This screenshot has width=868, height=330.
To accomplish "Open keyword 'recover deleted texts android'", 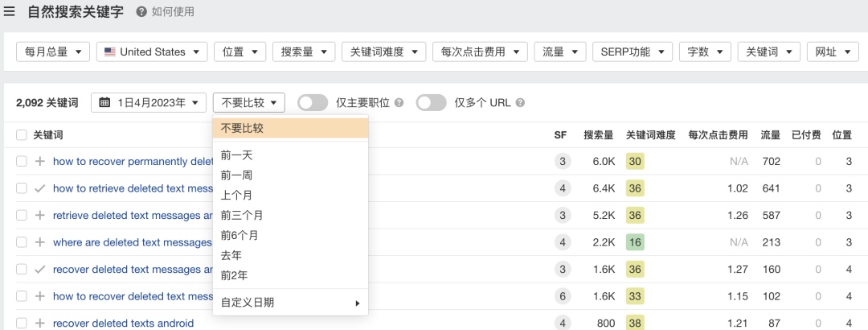I will point(124,323).
